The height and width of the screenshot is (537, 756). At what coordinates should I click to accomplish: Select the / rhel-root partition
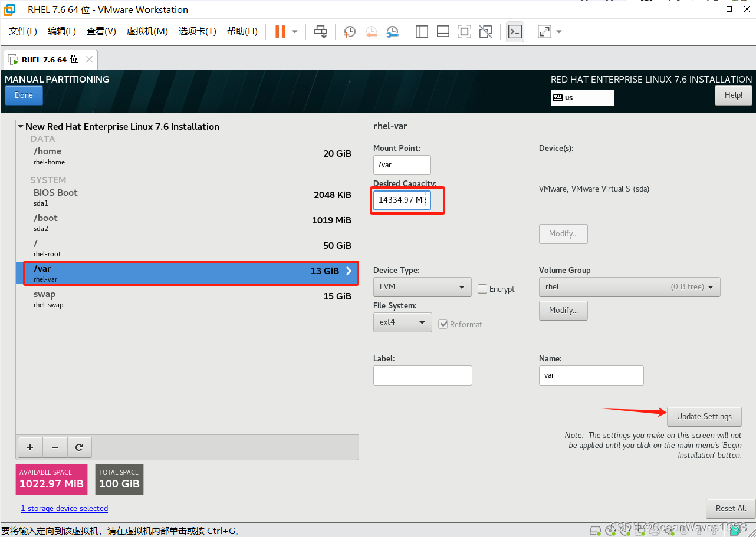(187, 248)
